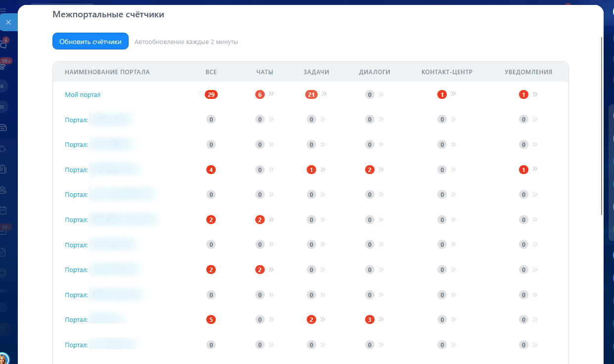This screenshot has width=614, height=364.
Task: Click the contact-center double-chevron in the row totaling 5
Action: [x=453, y=319]
